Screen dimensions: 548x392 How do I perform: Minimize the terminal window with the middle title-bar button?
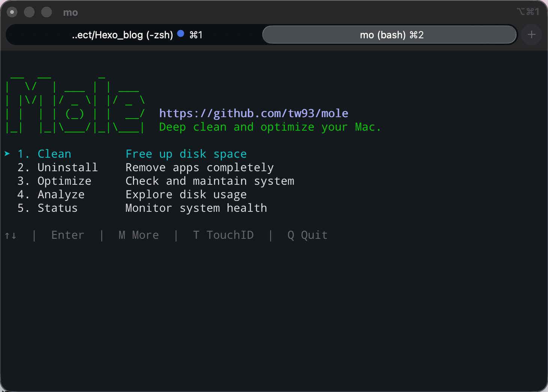[29, 12]
